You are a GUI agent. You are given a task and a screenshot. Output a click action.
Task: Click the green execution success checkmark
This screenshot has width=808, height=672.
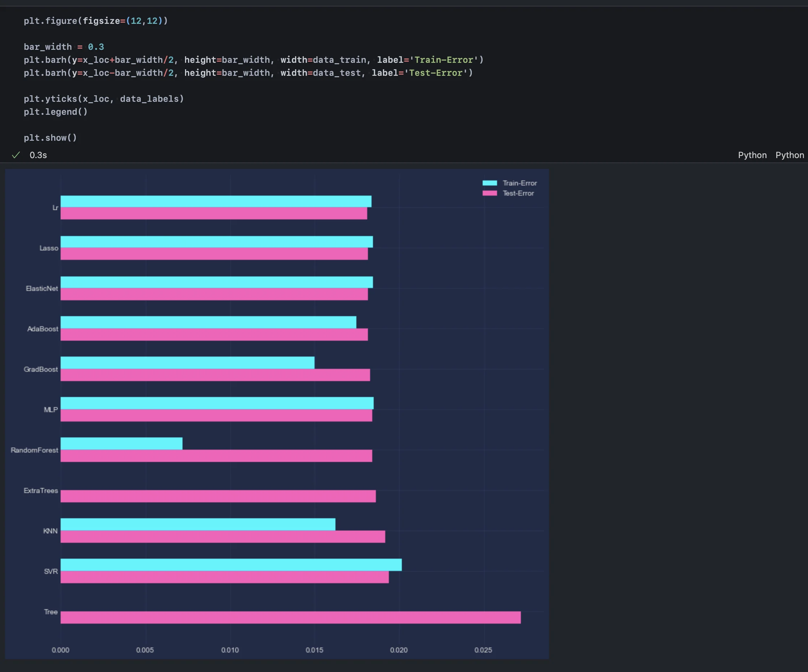click(x=16, y=155)
